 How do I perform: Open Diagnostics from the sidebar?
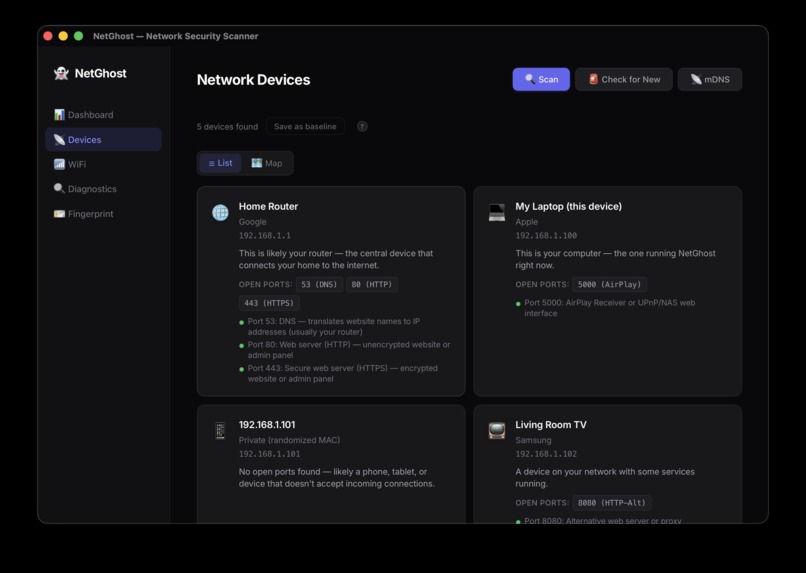103,189
